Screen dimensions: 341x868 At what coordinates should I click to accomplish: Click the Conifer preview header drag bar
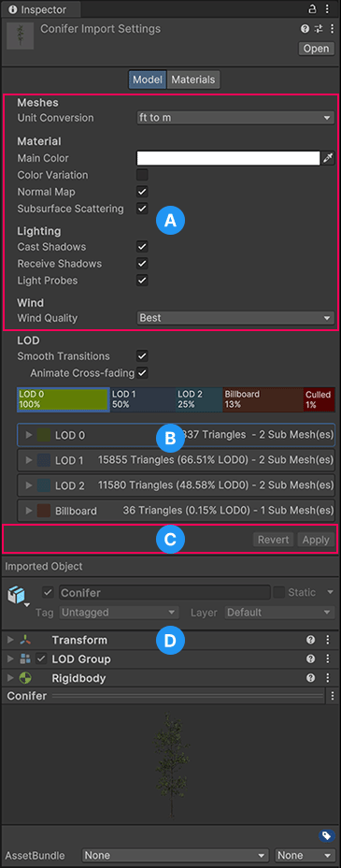tap(189, 696)
